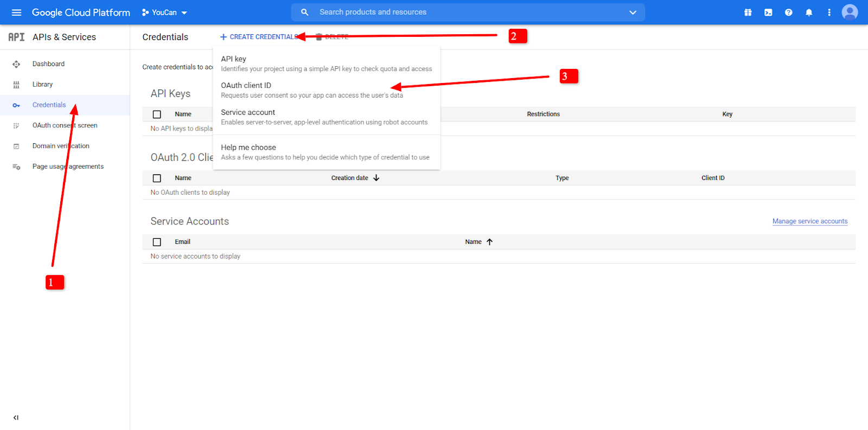Click the CREATE CREDENTIALS button
The width and height of the screenshot is (868, 430).
[259, 37]
